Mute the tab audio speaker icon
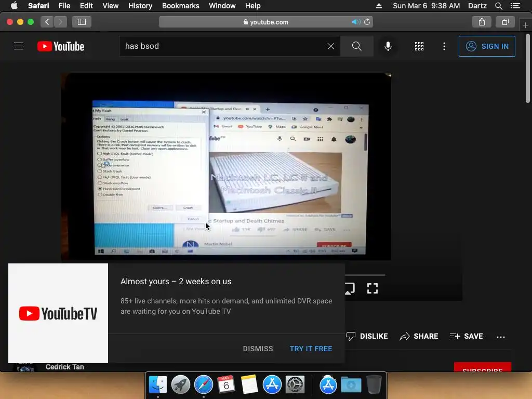Viewport: 532px width, 399px height. (x=355, y=22)
